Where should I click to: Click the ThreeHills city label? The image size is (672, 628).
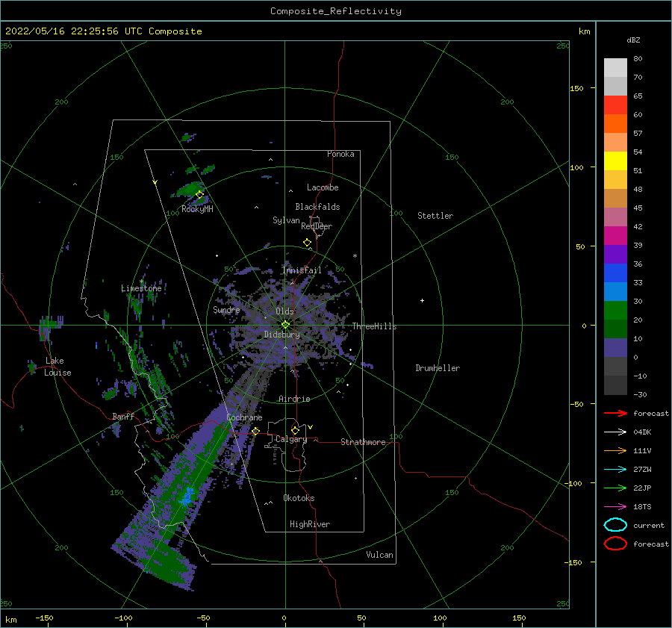tap(374, 326)
